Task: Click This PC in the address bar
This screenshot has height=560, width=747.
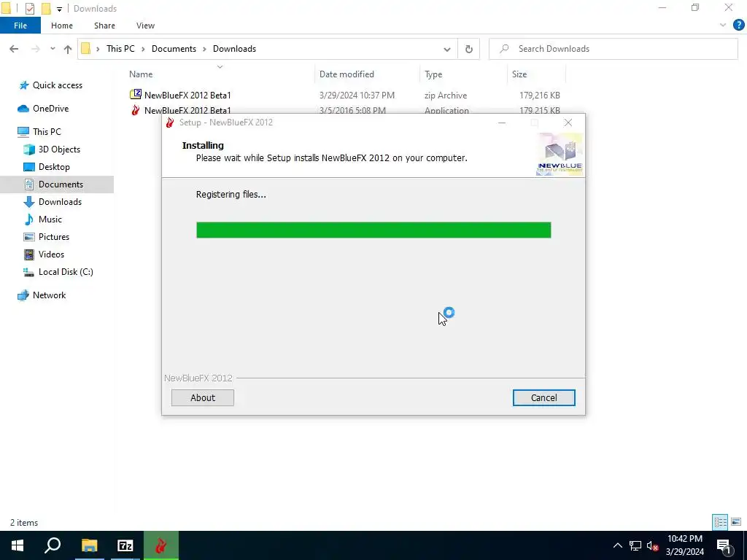Action: 120,49
